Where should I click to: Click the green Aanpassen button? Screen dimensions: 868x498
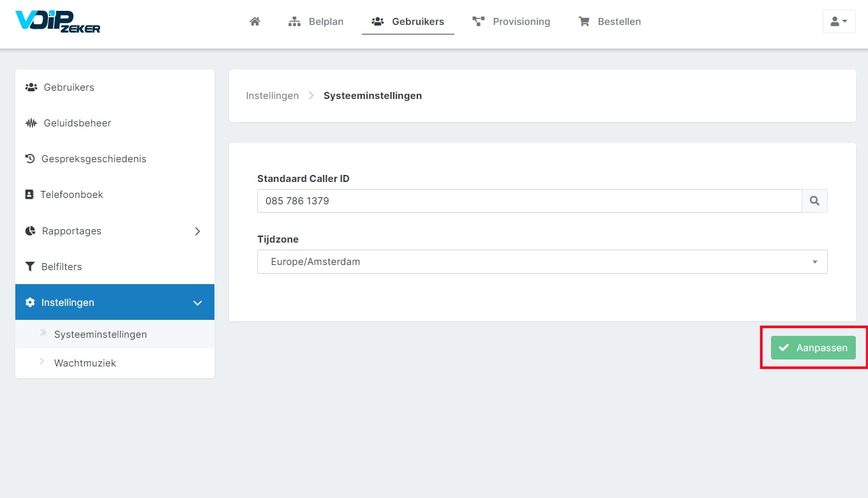pos(813,348)
